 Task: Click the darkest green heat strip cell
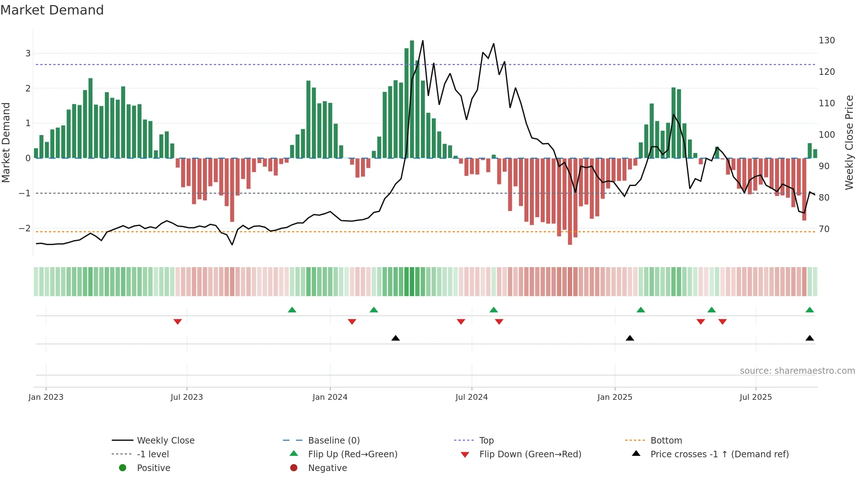click(x=412, y=282)
